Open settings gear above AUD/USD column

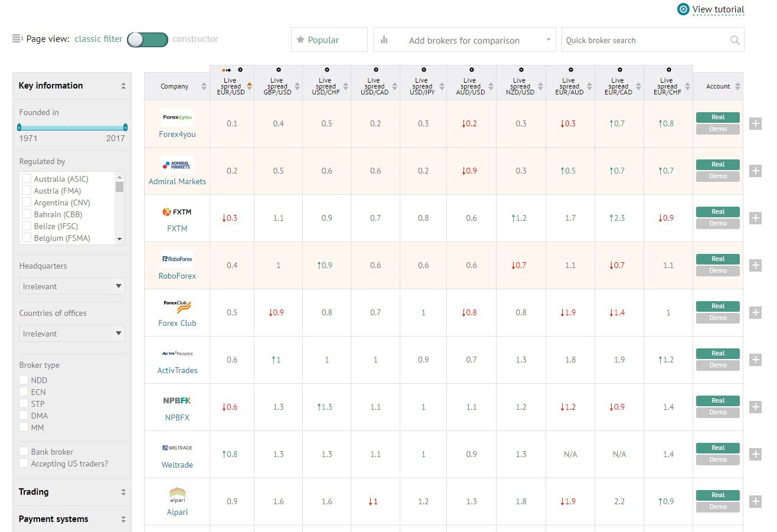click(471, 70)
